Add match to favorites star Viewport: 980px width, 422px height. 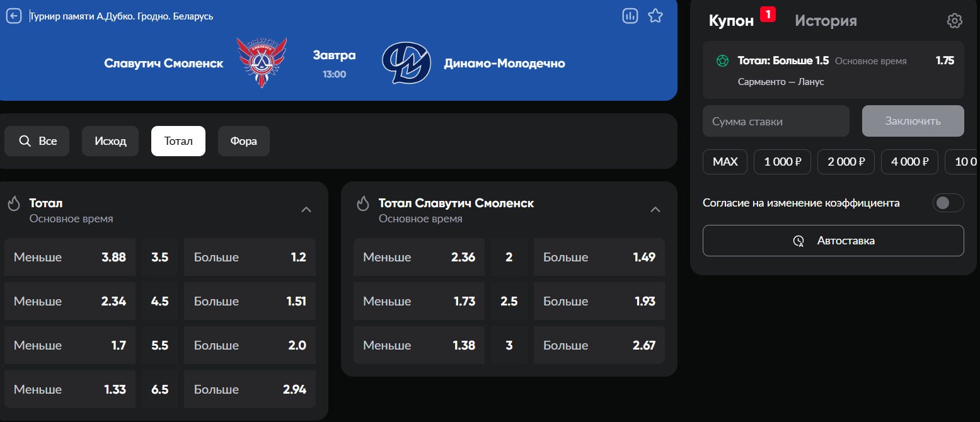coord(655,16)
